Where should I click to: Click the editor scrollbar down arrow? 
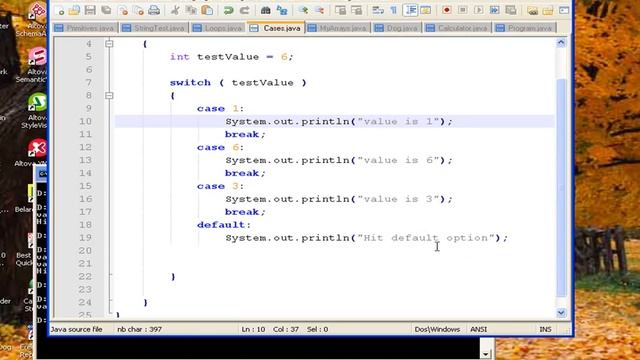pos(561,313)
